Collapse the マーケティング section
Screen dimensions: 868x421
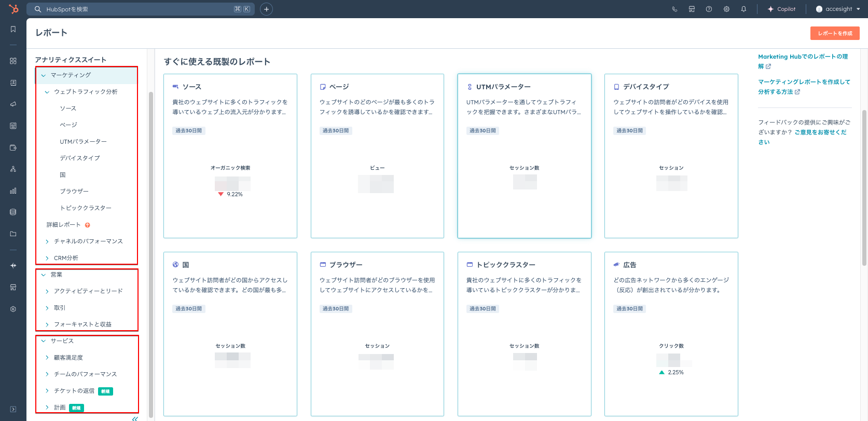pos(44,75)
